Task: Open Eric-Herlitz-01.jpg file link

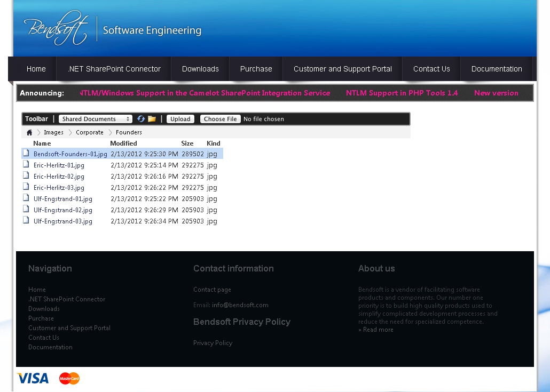Action: point(59,165)
